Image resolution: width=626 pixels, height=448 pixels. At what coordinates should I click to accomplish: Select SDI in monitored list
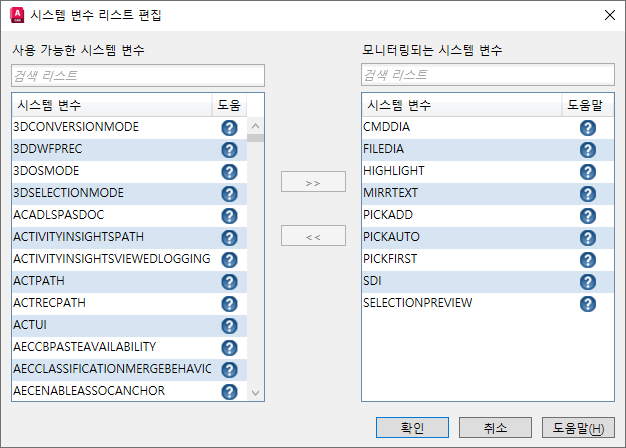487,281
